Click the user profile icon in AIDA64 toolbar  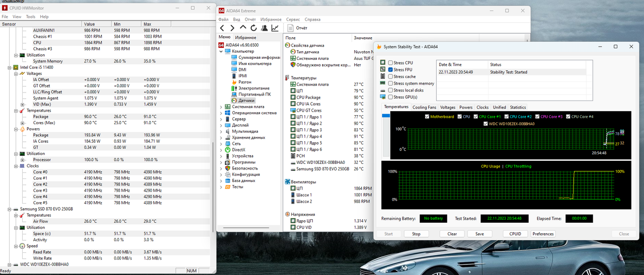264,28
